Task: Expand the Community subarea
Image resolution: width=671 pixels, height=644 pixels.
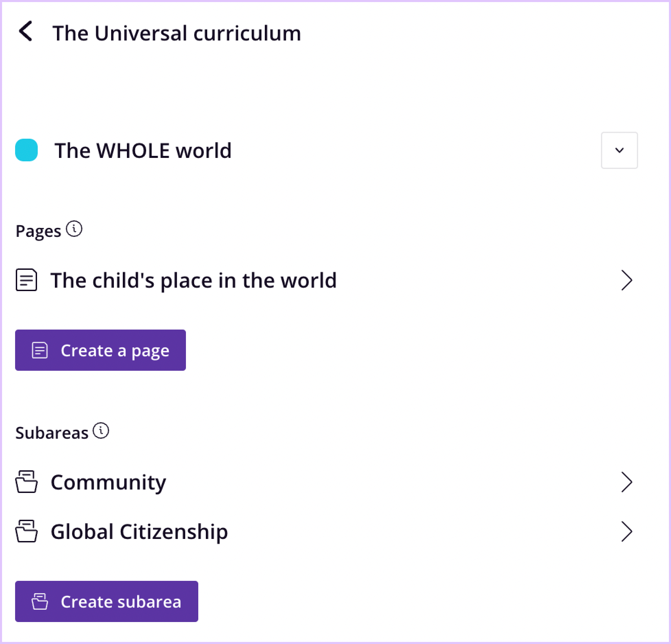Action: pos(627,482)
